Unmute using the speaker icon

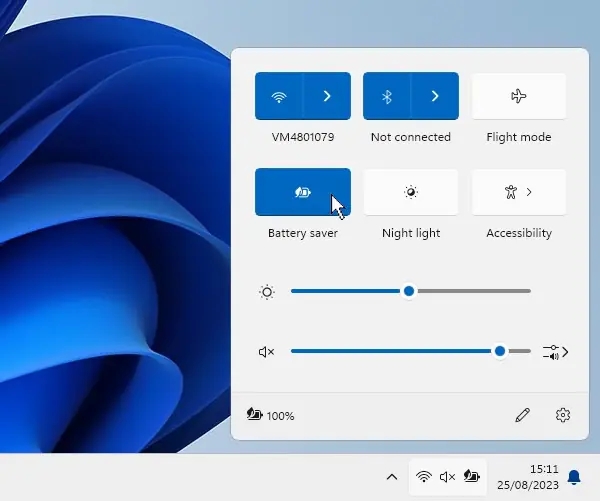click(266, 352)
